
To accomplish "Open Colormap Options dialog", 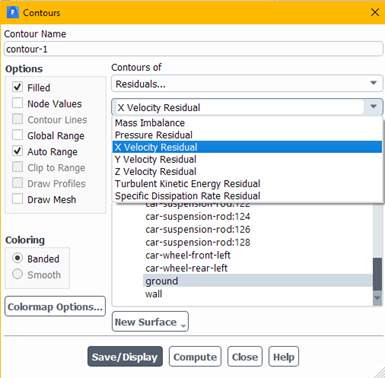I will [x=55, y=306].
